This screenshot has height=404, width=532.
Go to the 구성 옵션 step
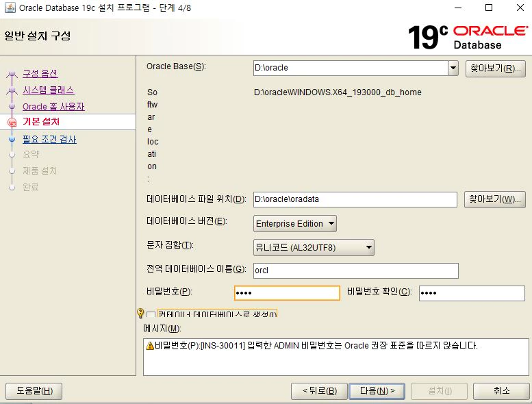(40, 73)
